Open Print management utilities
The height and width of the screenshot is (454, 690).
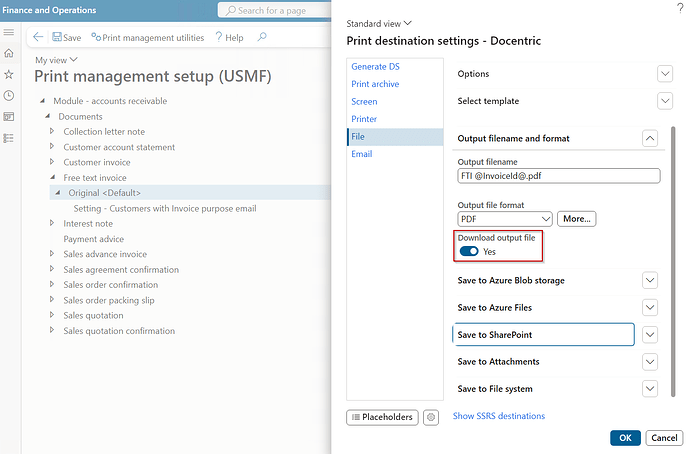(x=148, y=37)
